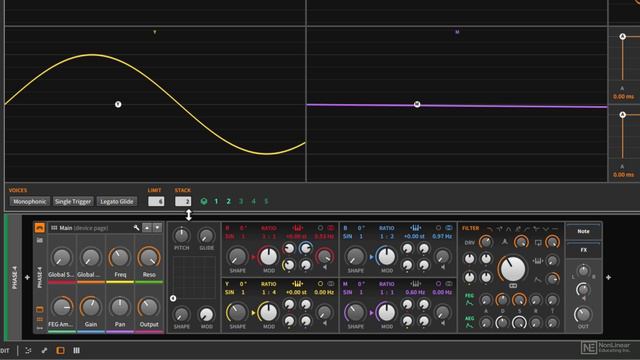Click the voice STACK number field

pyautogui.click(x=183, y=201)
